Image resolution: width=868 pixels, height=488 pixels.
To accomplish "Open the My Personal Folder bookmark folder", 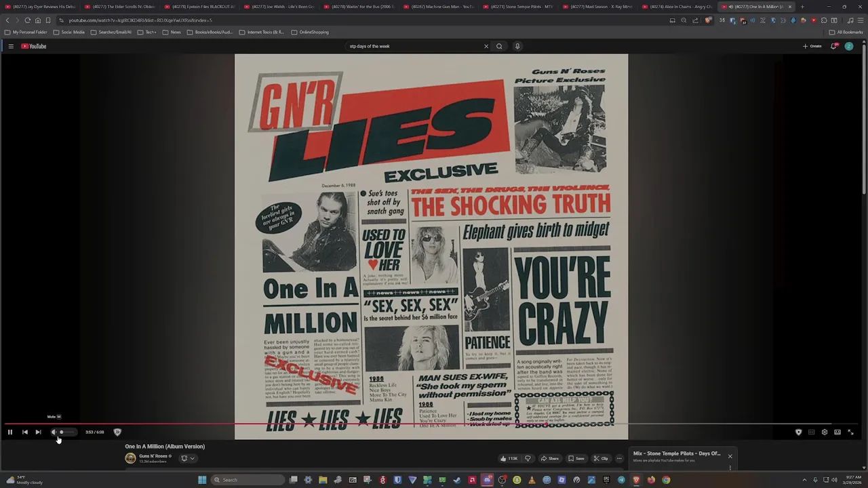I will pos(26,32).
